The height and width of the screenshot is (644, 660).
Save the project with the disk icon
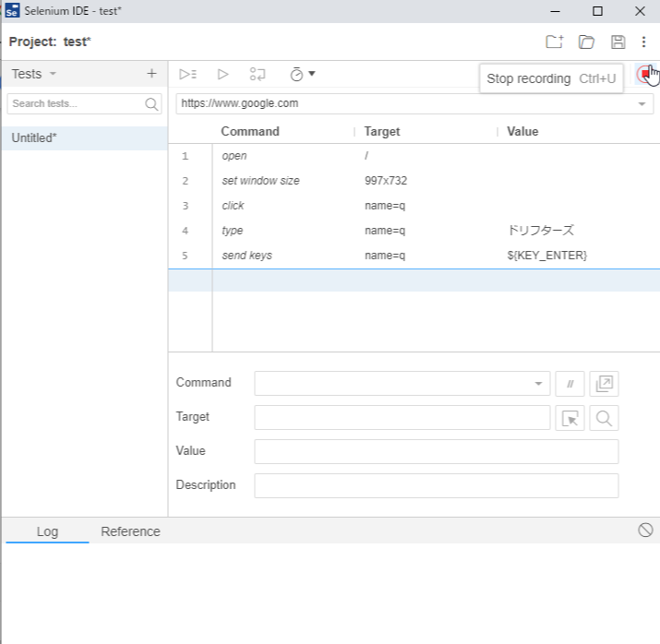(618, 42)
